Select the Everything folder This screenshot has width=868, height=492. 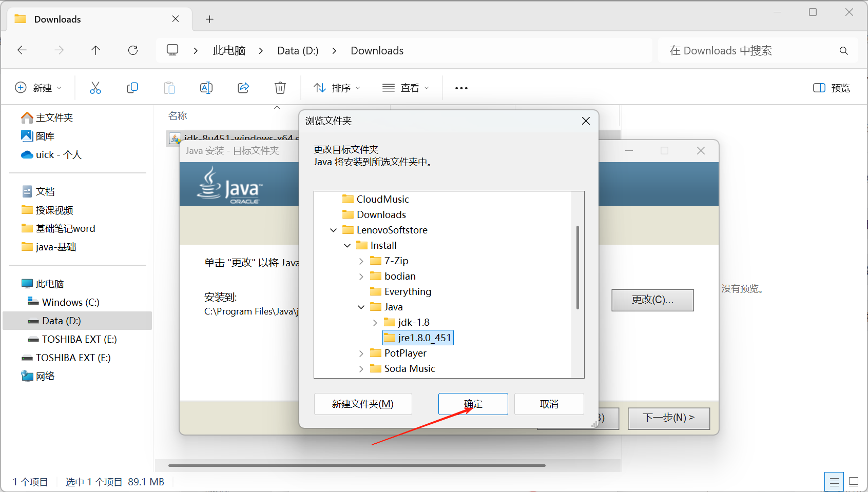(x=401, y=291)
